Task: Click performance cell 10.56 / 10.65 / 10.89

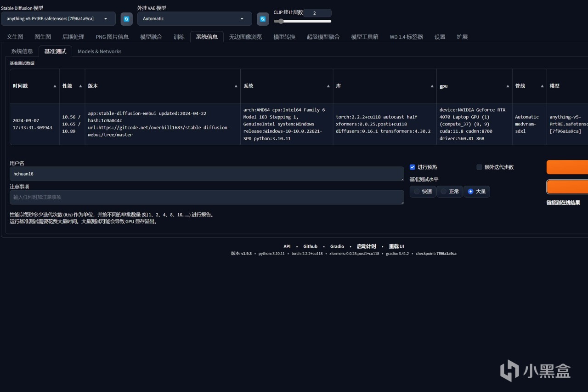Action: click(x=72, y=124)
